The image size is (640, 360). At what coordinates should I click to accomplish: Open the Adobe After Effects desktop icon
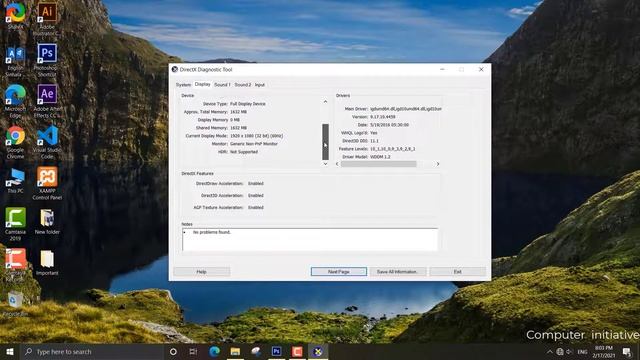[x=47, y=101]
